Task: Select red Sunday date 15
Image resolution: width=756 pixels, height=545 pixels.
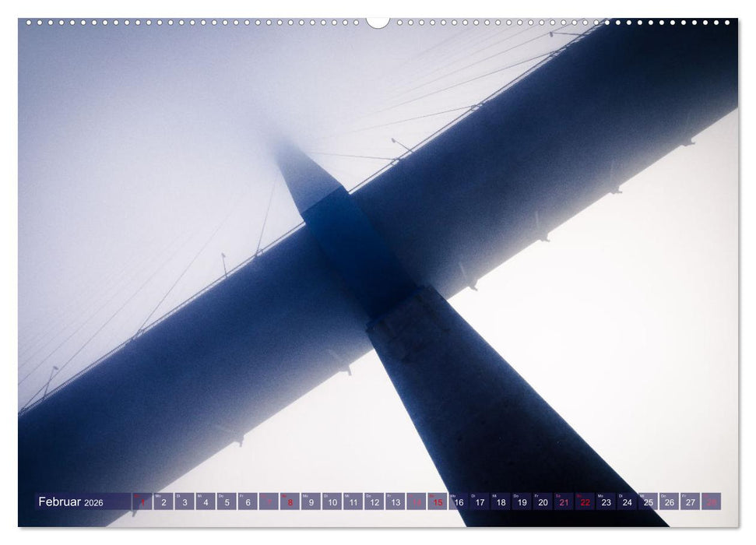Action: pyautogui.click(x=438, y=502)
